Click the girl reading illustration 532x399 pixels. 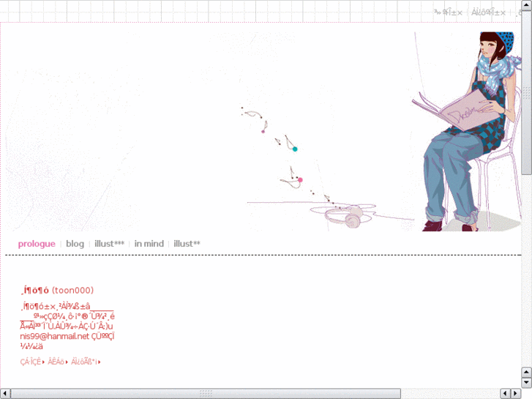(468, 132)
